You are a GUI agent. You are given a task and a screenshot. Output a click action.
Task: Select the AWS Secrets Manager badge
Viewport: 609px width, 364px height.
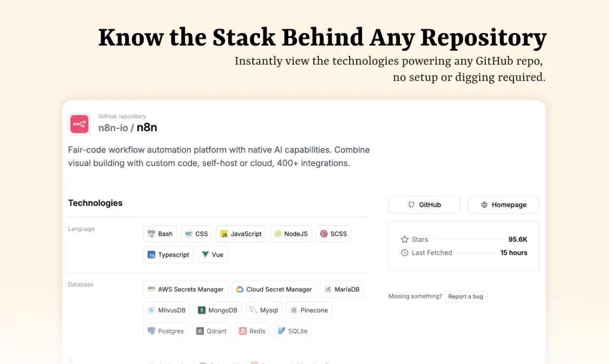click(x=185, y=289)
